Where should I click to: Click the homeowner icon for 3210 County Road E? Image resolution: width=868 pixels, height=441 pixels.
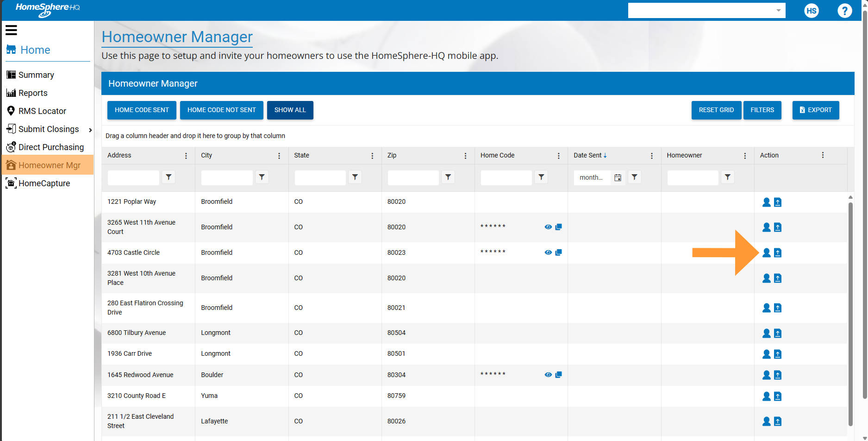pyautogui.click(x=767, y=396)
